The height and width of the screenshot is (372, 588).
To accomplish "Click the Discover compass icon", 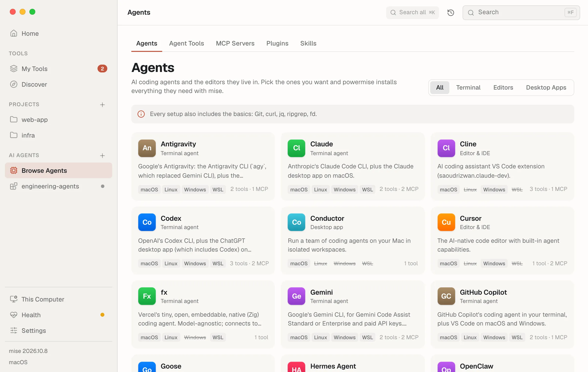I will (14, 84).
